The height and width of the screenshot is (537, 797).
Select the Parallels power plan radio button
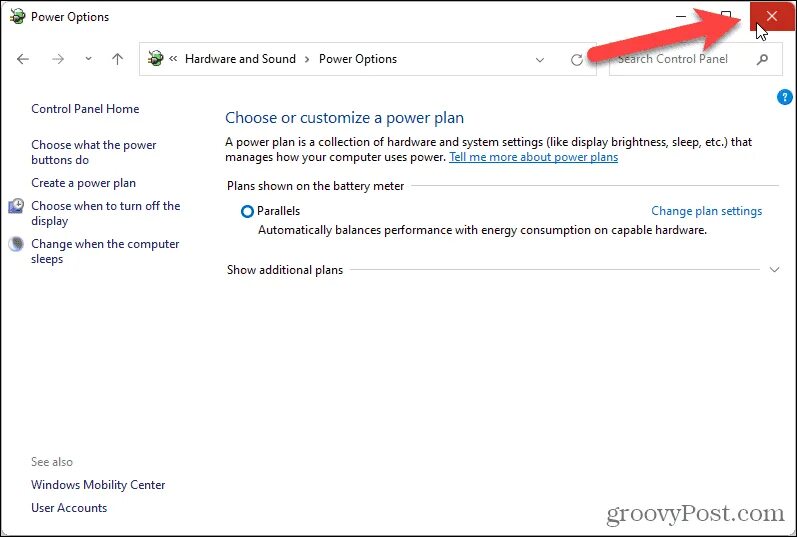point(247,211)
